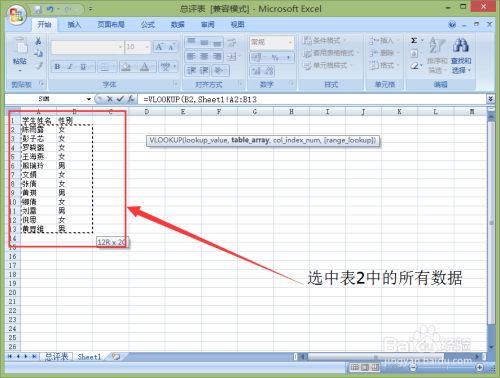Select the Sheet1 worksheet tab
Screen dimensions: 500x378
point(89,357)
